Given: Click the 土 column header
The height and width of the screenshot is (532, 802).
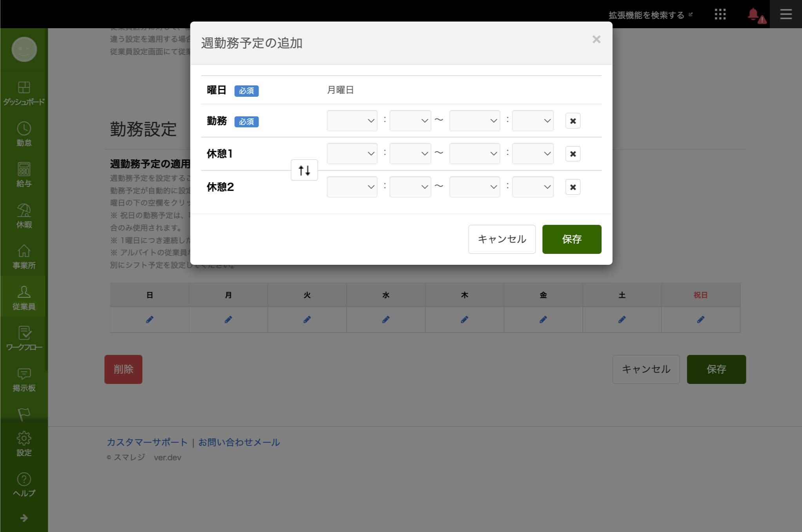Looking at the screenshot, I should tap(622, 295).
